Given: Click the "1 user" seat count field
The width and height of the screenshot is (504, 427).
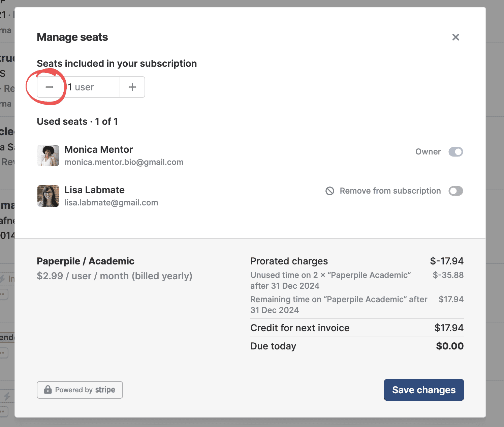Looking at the screenshot, I should click(x=91, y=87).
